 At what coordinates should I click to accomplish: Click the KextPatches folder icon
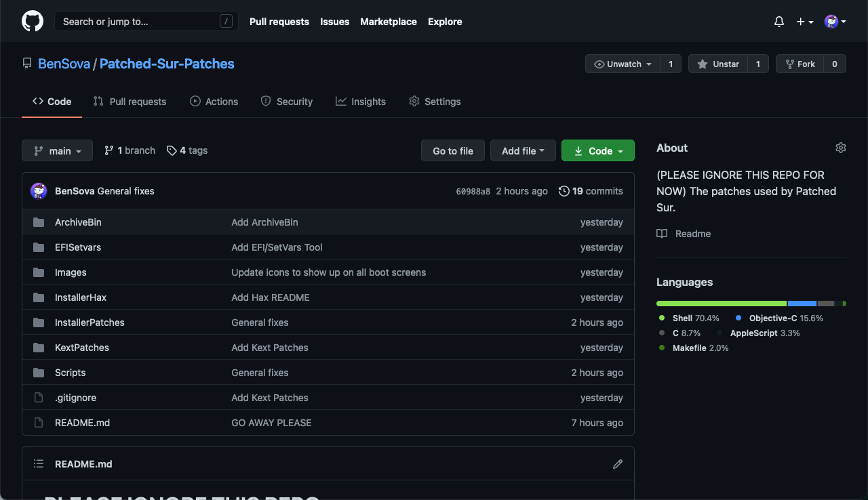coord(39,348)
